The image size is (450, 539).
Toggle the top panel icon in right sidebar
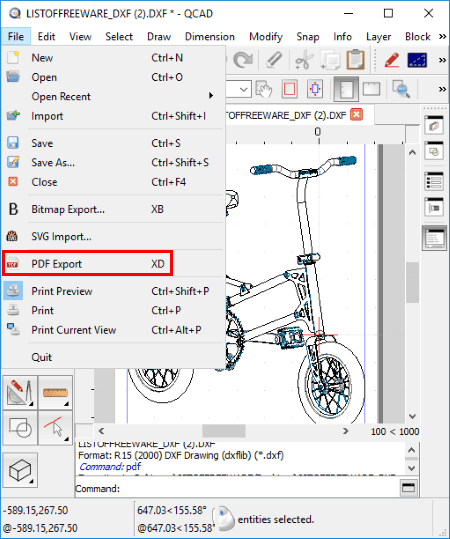point(434,125)
